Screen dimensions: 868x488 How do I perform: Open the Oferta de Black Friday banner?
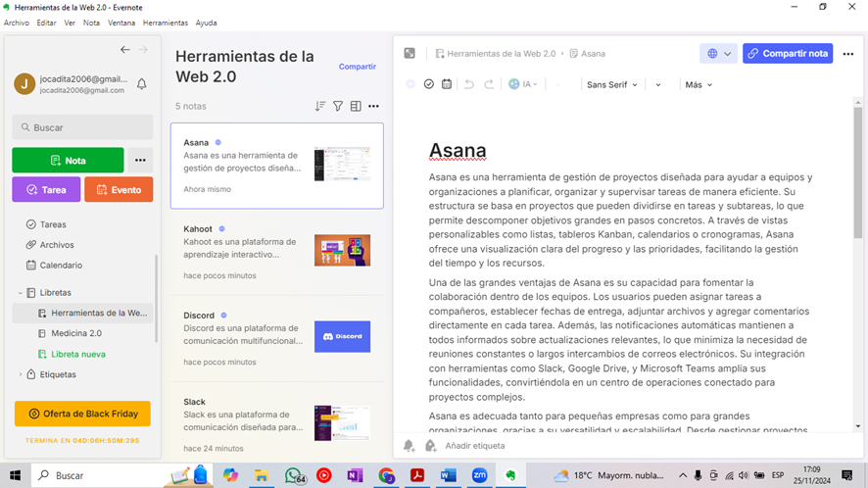pyautogui.click(x=82, y=414)
